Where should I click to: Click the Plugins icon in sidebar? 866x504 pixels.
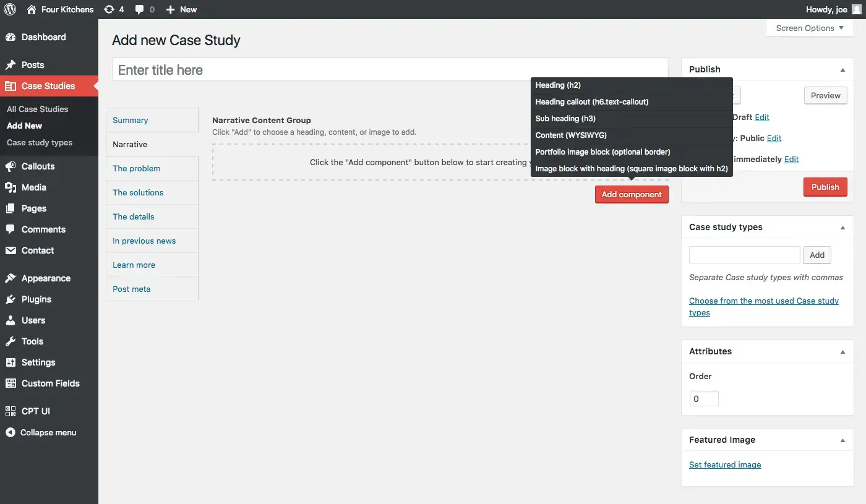coord(11,299)
